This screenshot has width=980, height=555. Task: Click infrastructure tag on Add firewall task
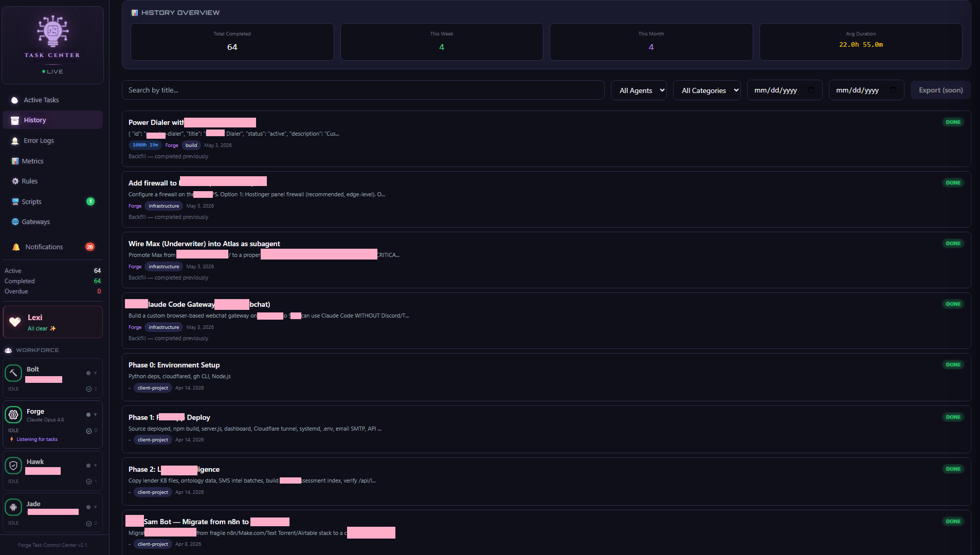coord(164,206)
